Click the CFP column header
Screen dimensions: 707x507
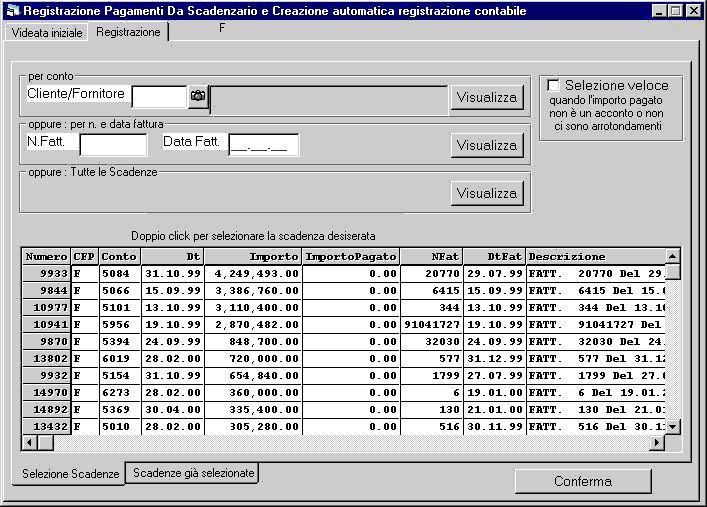pyautogui.click(x=85, y=257)
